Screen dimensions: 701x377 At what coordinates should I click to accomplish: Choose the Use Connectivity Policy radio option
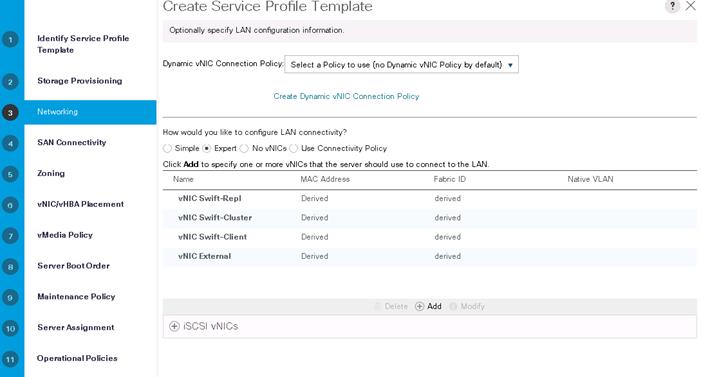(x=293, y=148)
